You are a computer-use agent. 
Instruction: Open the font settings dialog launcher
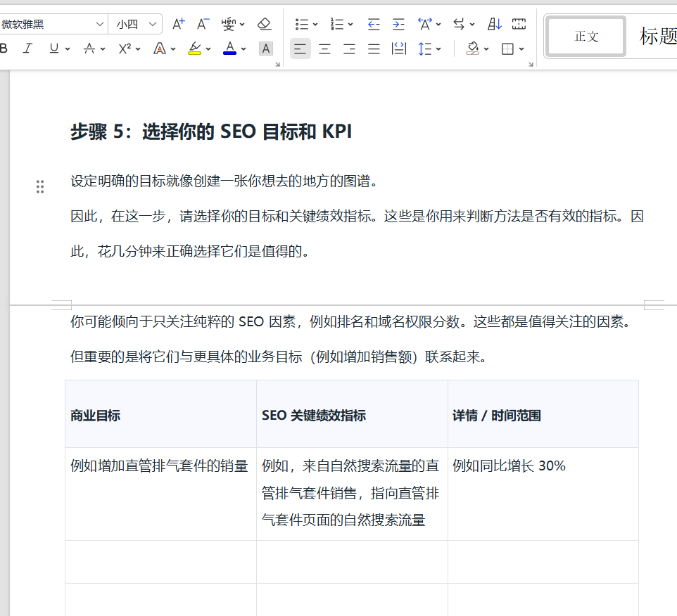pos(277,65)
